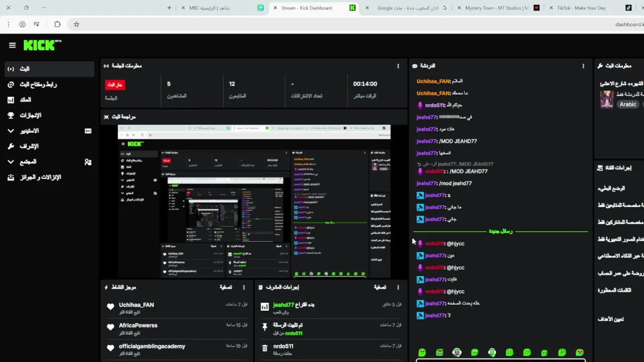Click the red جار البث live badge
The width and height of the screenshot is (644, 362).
[x=115, y=85]
